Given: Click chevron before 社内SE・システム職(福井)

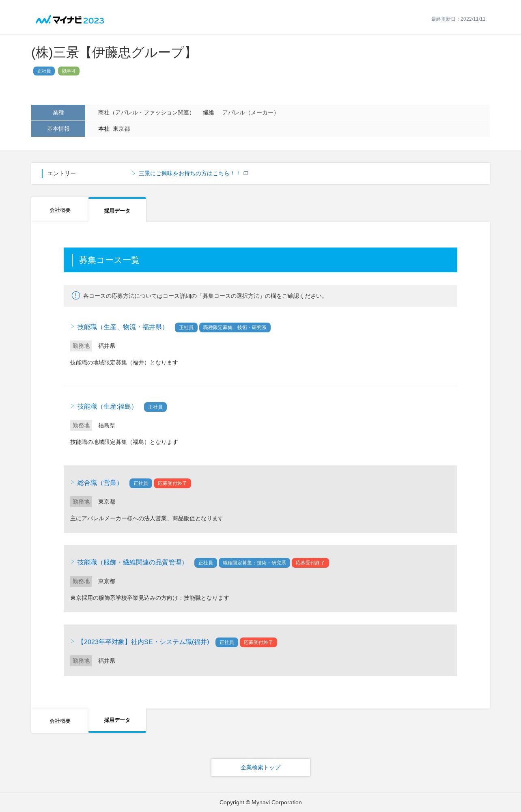Looking at the screenshot, I should click(x=72, y=641).
